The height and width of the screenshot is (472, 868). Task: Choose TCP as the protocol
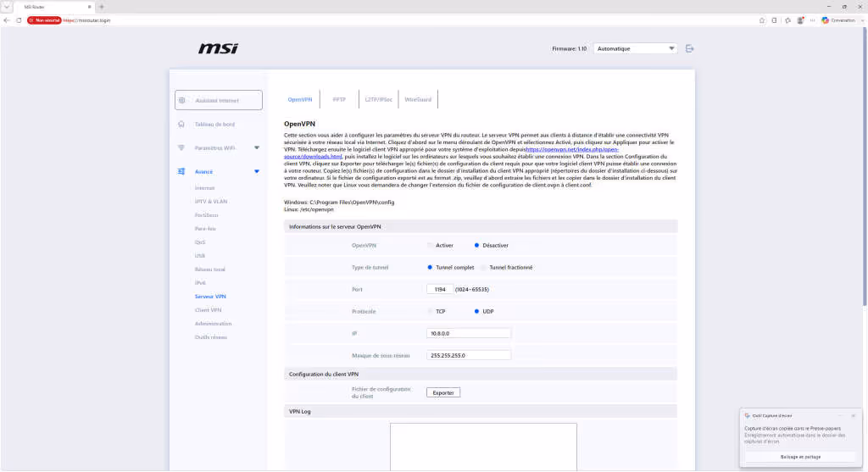[x=430, y=312]
